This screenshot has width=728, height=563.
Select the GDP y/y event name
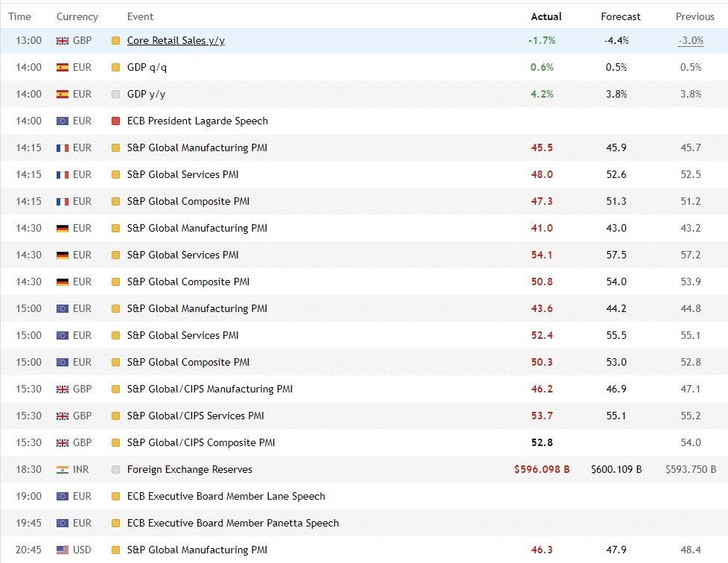coord(146,95)
